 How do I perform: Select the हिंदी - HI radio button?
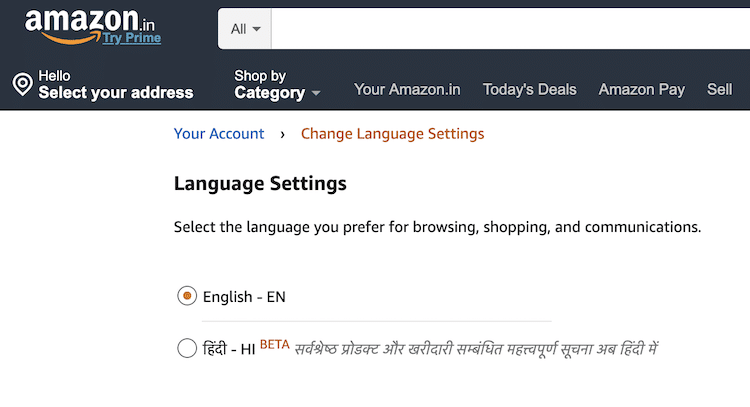pyautogui.click(x=187, y=348)
